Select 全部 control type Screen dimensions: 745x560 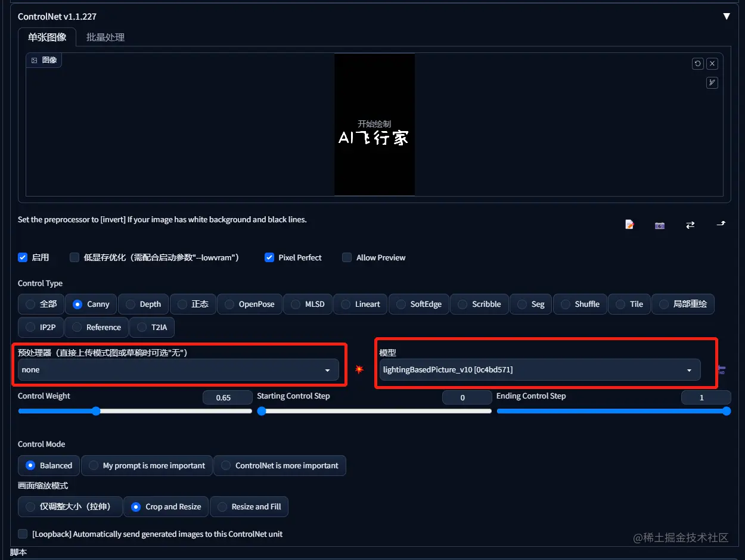(x=41, y=304)
